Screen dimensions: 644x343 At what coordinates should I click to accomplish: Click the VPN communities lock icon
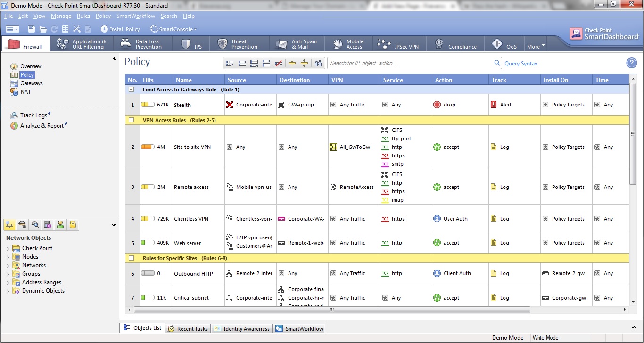point(72,225)
